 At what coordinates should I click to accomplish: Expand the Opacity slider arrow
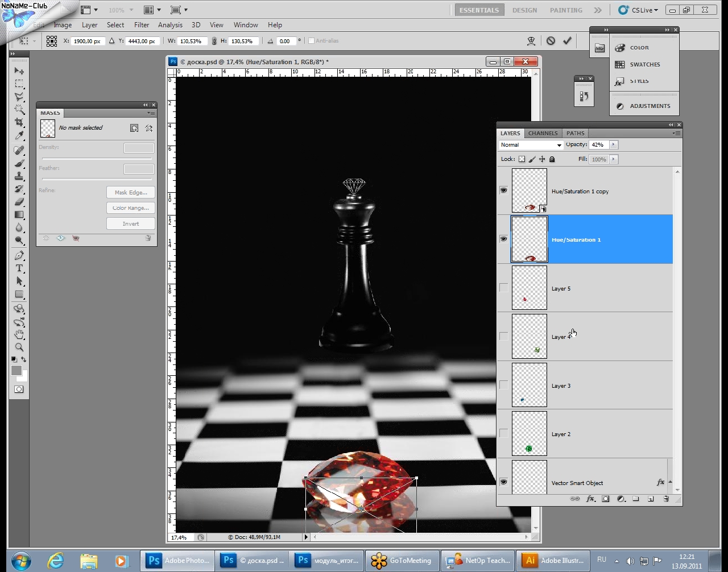(613, 145)
